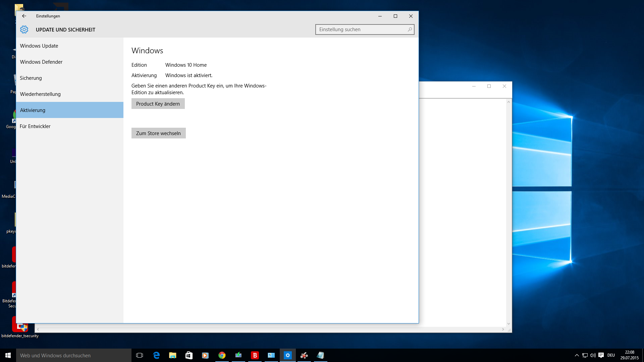Open Für Entwickler section

click(35, 126)
